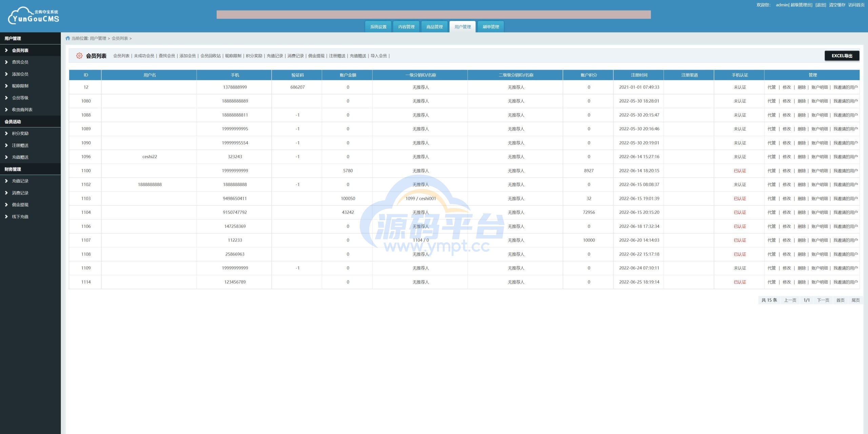This screenshot has width=868, height=434.
Task: Click the chevron icon next to 查找会员
Action: (x=6, y=62)
